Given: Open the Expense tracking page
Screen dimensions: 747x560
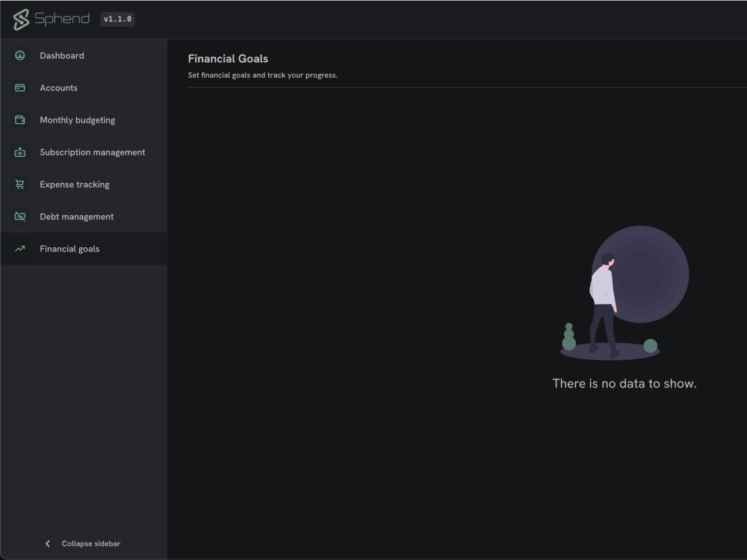Looking at the screenshot, I should [84, 184].
